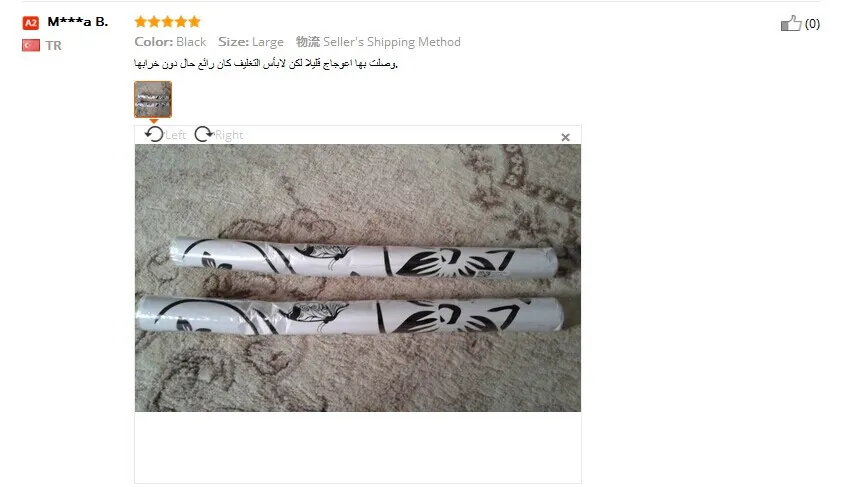The width and height of the screenshot is (846, 487).
Task: Click the Arabic review comment text
Action: point(266,64)
